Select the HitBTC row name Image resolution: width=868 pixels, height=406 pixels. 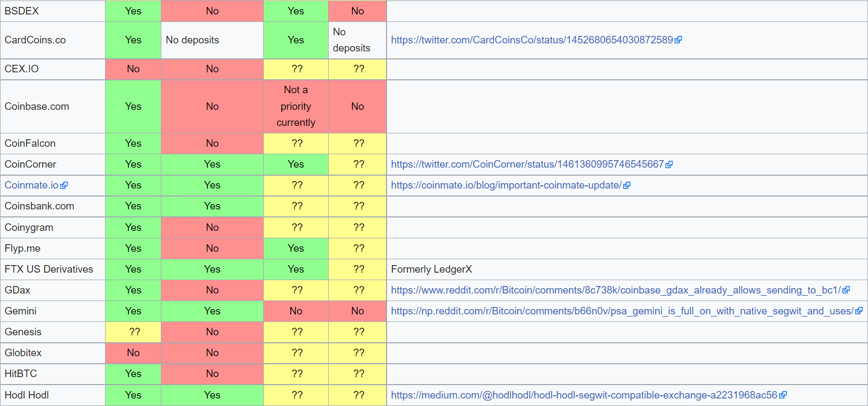point(21,374)
